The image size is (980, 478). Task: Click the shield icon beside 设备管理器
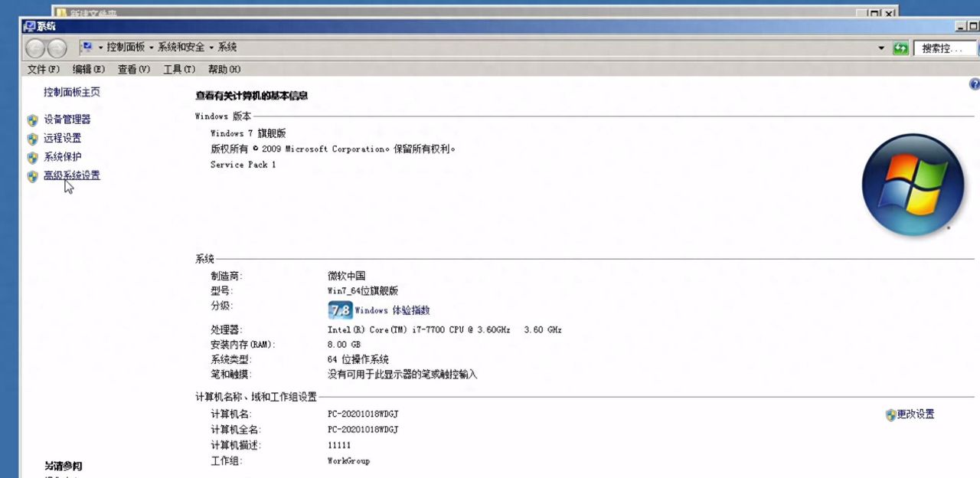32,120
